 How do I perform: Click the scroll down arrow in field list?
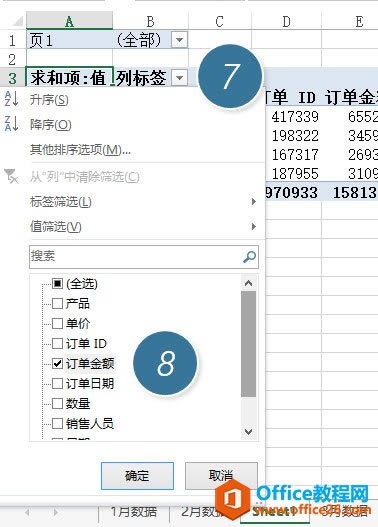tap(249, 432)
